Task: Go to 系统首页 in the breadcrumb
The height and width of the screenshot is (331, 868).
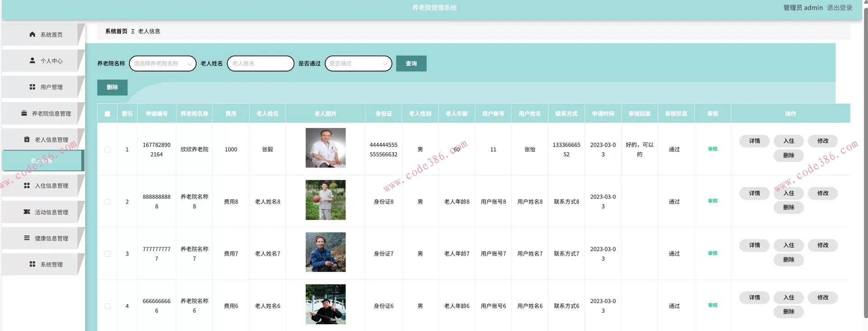Action: (116, 31)
